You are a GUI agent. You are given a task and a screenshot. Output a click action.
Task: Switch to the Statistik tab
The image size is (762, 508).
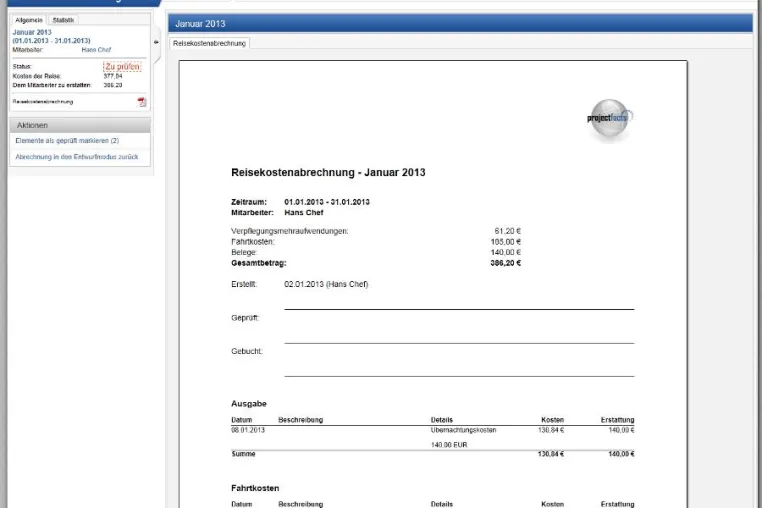click(63, 20)
